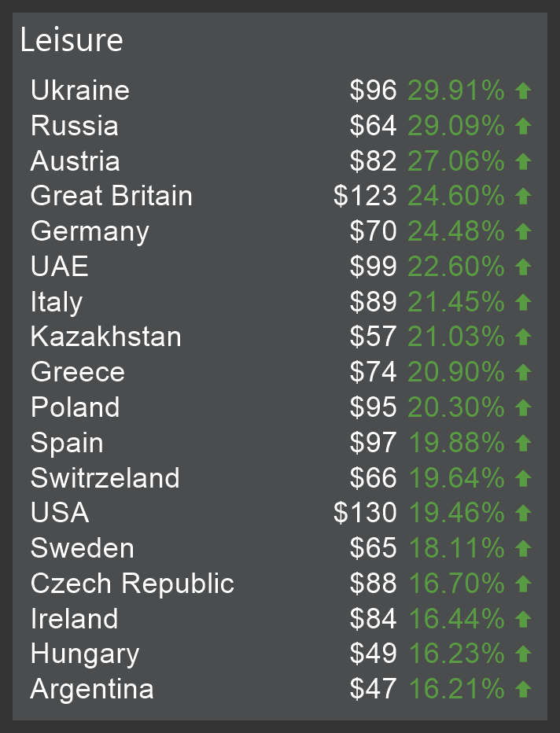Screen dimensions: 560x733
Task: Select the Leisure panel title
Action: click(72, 40)
